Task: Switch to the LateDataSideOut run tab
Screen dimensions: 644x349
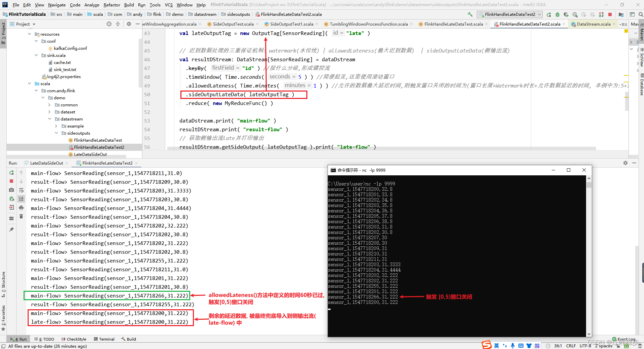Action: click(46, 163)
